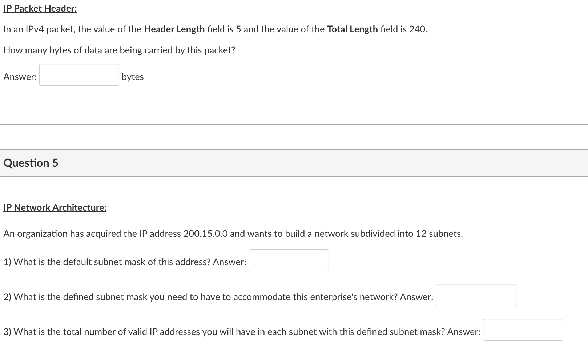The image size is (588, 364).
Task: Click the bytes answer input field
Action: 78,75
